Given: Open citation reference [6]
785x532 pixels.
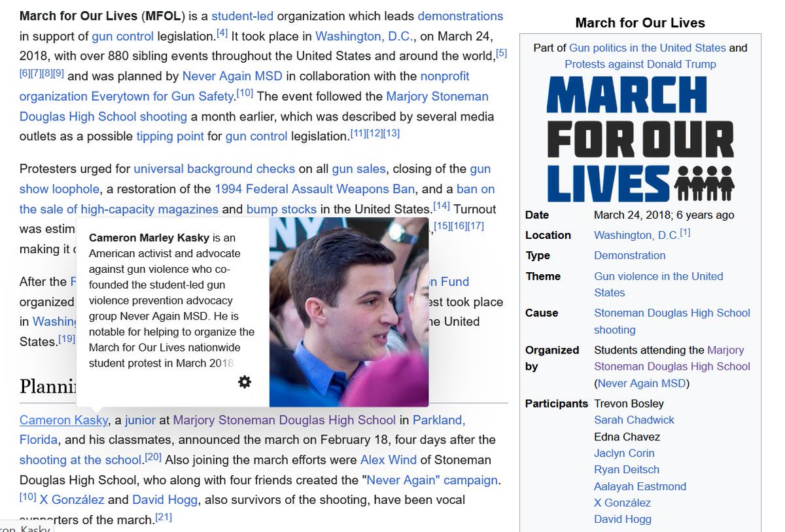Looking at the screenshot, I should coord(26,73).
